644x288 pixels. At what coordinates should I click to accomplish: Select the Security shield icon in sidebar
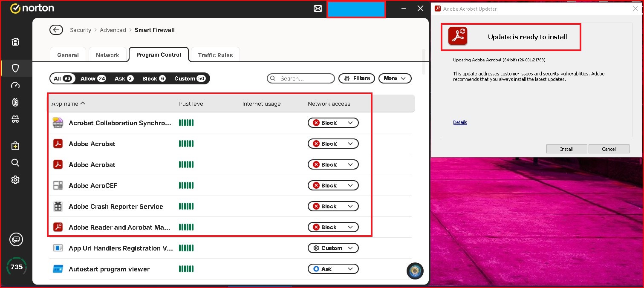[15, 68]
